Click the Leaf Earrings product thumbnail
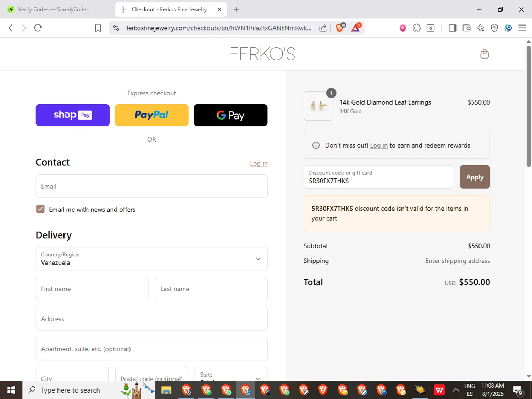532x399 pixels. [x=318, y=106]
